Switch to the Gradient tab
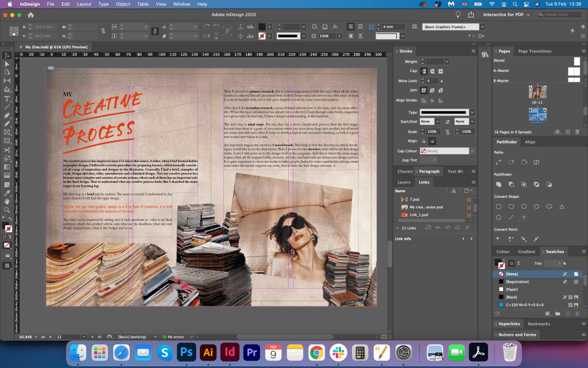Viewport: 588px width, 368px height. 526,252
